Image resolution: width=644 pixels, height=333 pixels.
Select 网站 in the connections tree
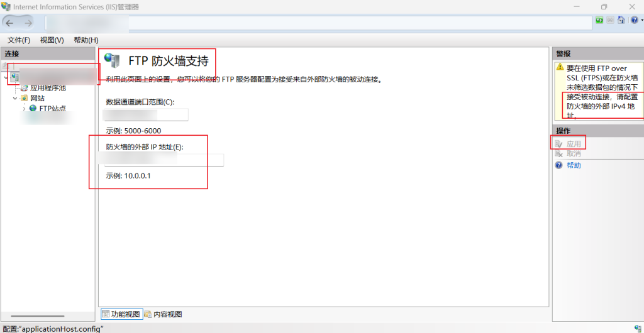point(38,98)
